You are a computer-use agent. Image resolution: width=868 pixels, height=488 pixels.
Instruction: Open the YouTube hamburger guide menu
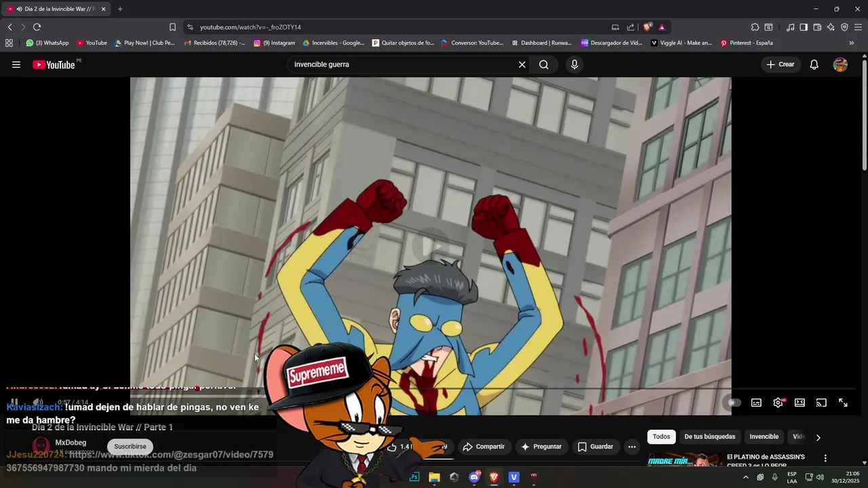pyautogui.click(x=16, y=64)
